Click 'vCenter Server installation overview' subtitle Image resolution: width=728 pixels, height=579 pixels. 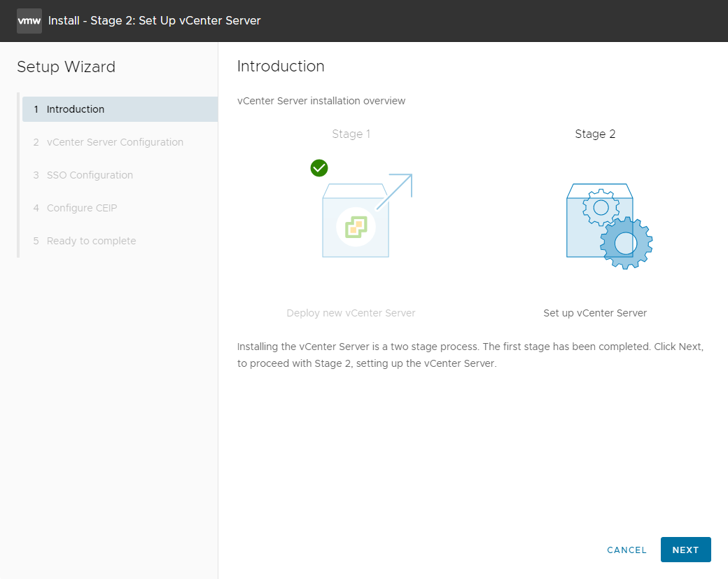(321, 101)
